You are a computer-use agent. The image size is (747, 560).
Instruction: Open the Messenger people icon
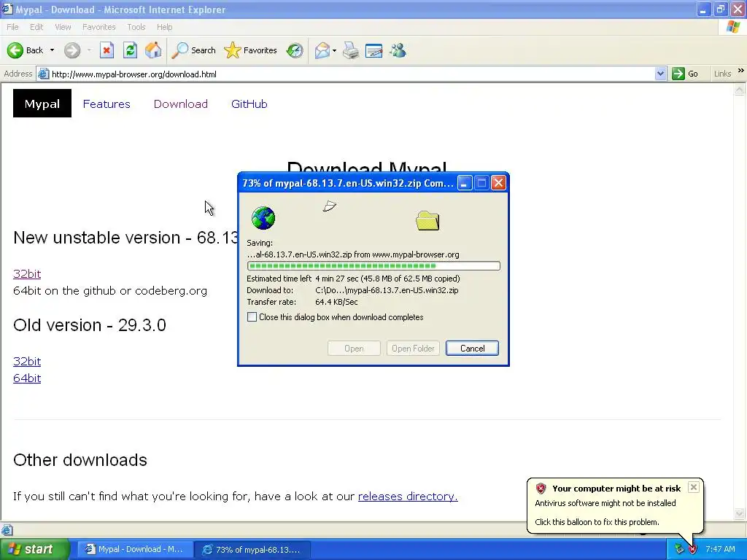click(398, 50)
